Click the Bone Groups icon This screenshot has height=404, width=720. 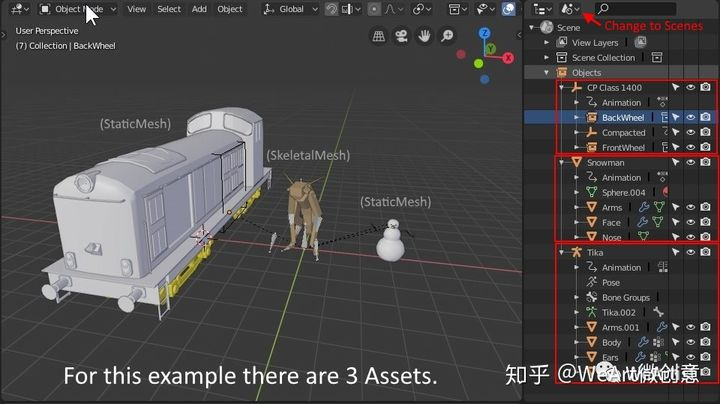tap(591, 297)
